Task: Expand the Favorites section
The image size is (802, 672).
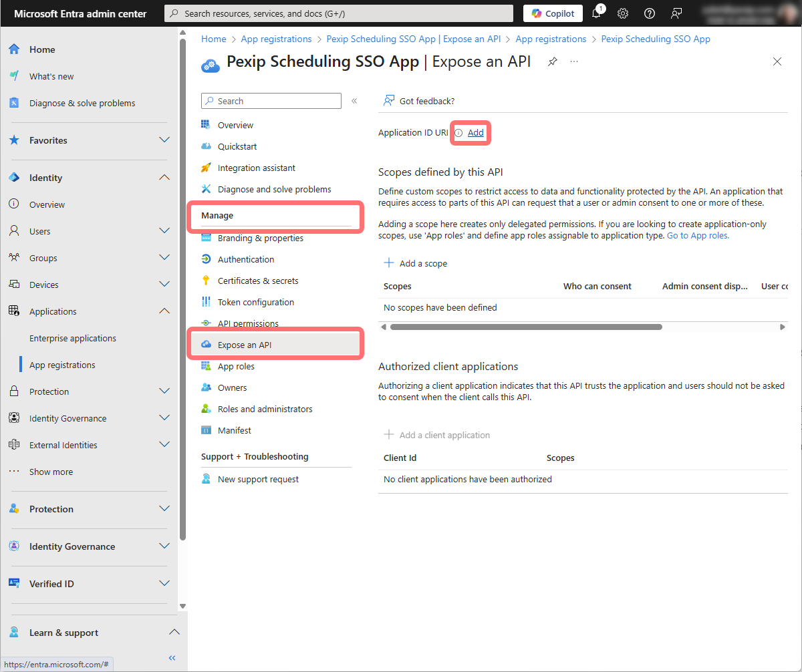Action: tap(164, 140)
